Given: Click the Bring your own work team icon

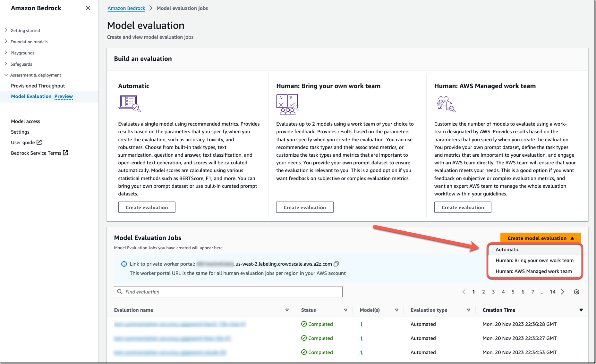Looking at the screenshot, I should click(287, 104).
